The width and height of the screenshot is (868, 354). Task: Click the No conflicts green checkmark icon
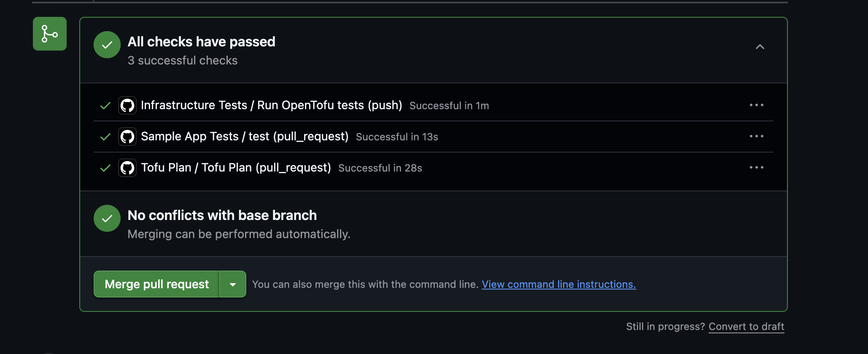(107, 218)
